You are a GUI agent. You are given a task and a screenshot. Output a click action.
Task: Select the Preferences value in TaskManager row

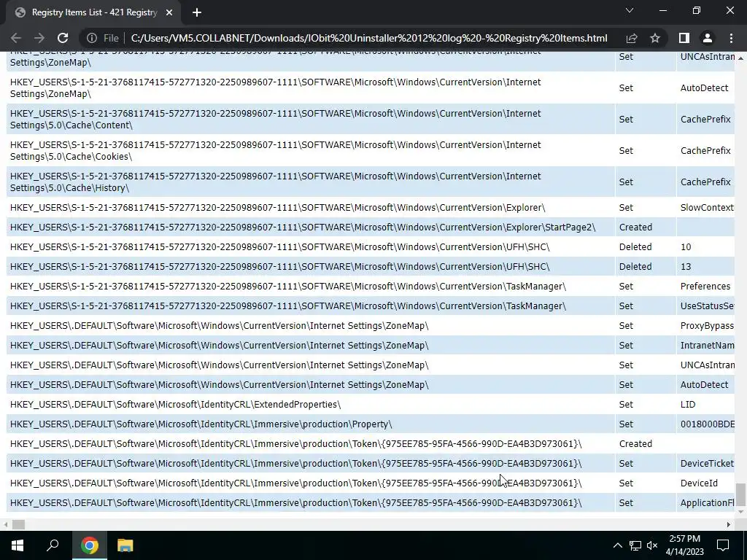tap(705, 286)
